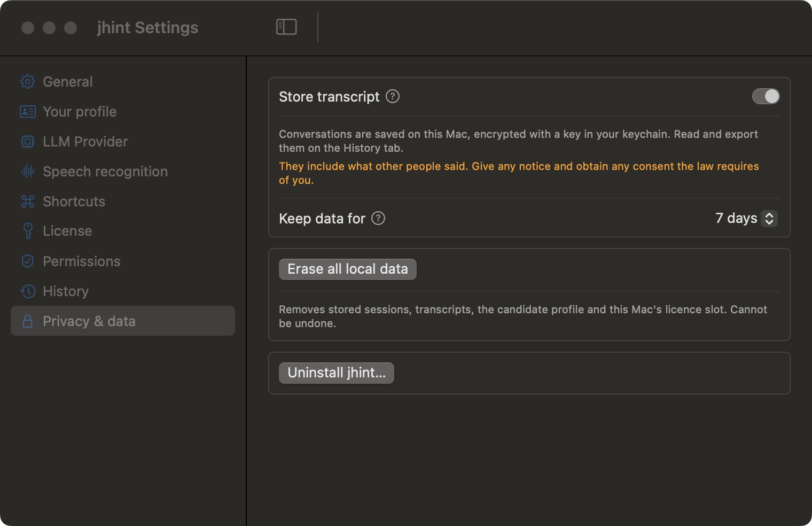Turn off the Store transcript switch

766,96
